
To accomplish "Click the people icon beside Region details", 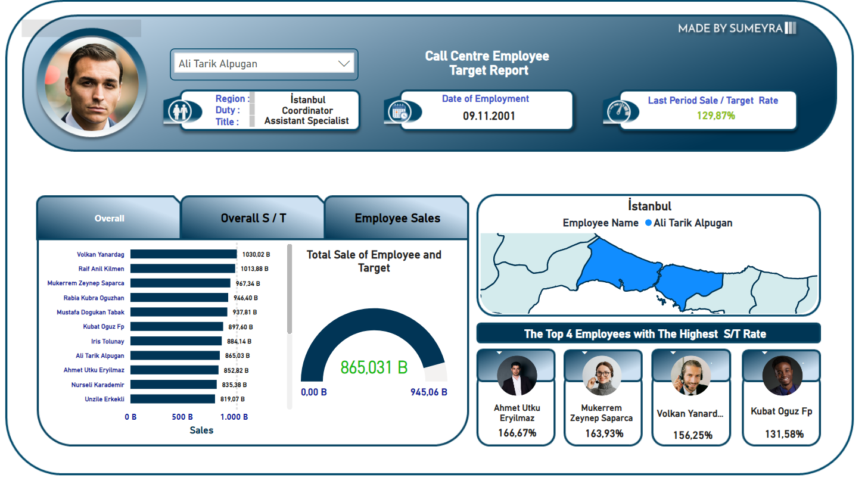I will 180,111.
